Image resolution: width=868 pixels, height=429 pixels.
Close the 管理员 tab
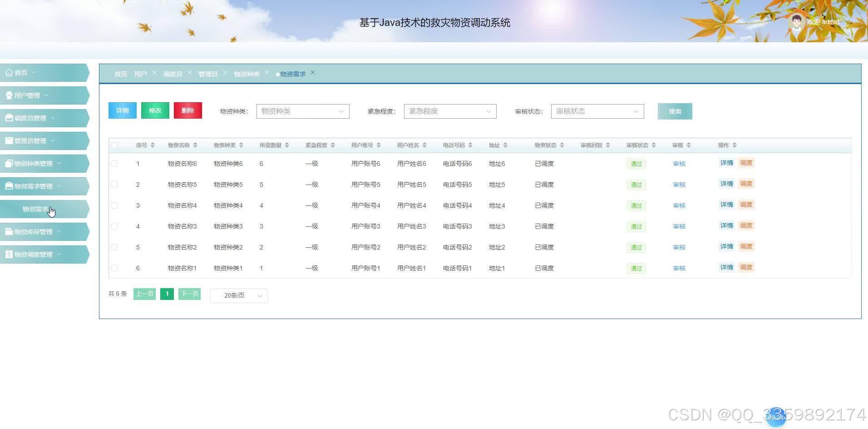(225, 73)
